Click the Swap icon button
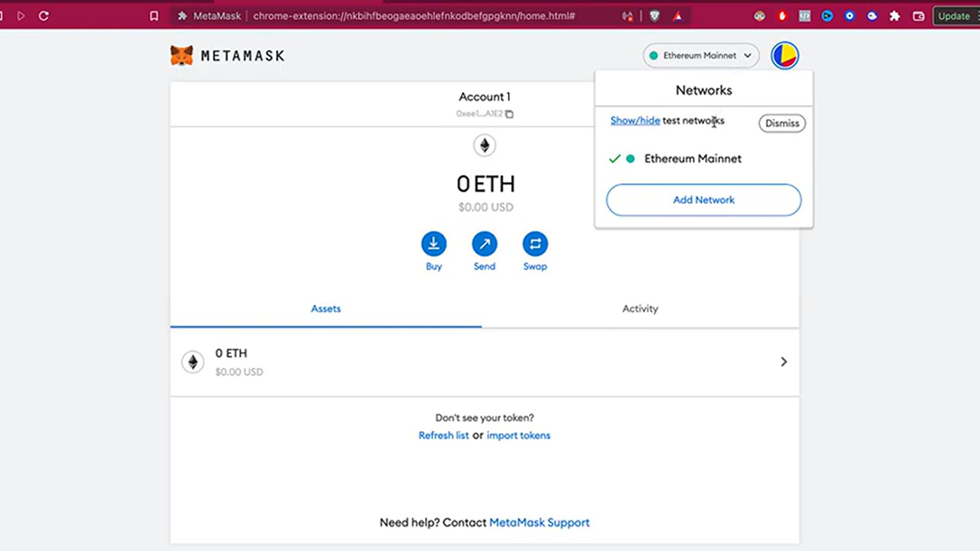Viewport: 980px width, 551px height. pyautogui.click(x=535, y=244)
